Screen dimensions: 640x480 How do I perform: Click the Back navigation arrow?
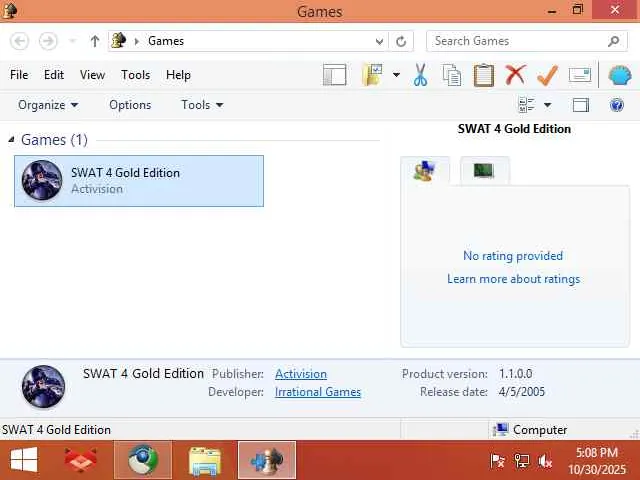click(19, 41)
